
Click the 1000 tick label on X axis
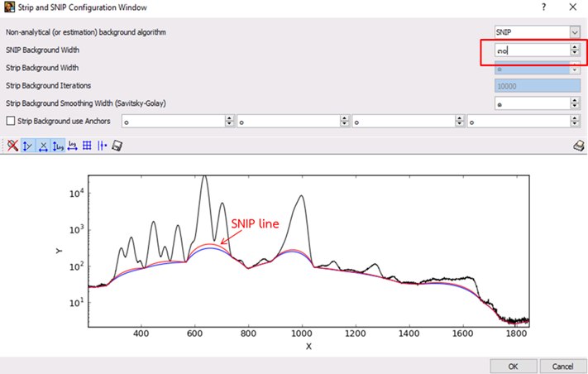tap(302, 333)
